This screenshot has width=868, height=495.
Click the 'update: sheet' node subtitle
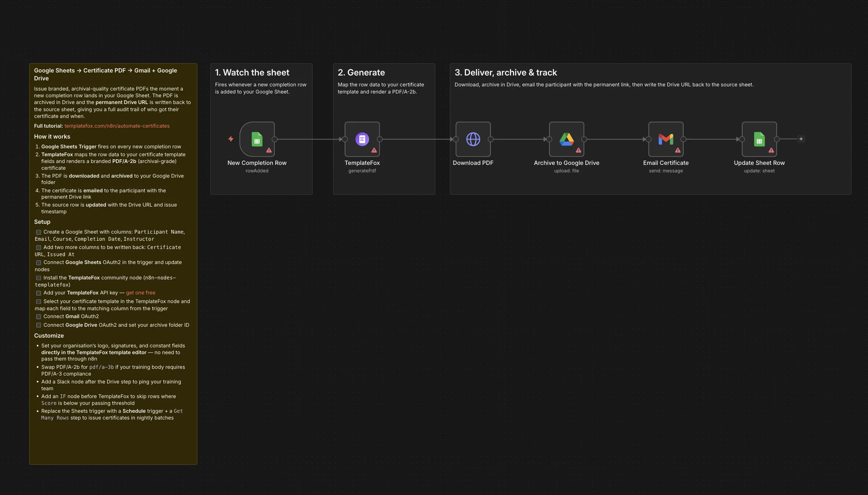coord(759,171)
